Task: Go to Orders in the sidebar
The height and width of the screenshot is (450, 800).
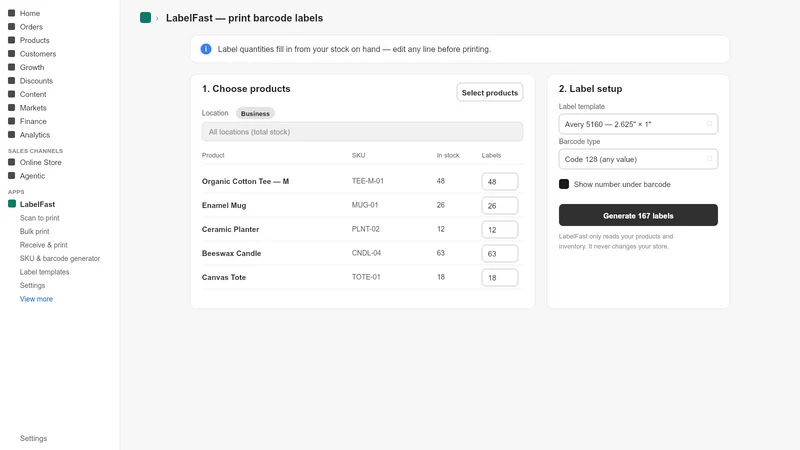Action: 31,27
